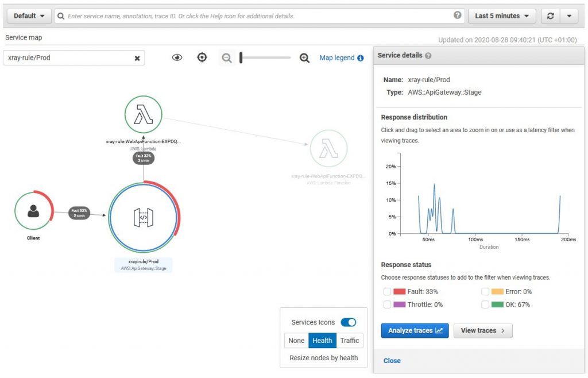Open the Map legend link
The width and height of the screenshot is (588, 378).
(341, 58)
